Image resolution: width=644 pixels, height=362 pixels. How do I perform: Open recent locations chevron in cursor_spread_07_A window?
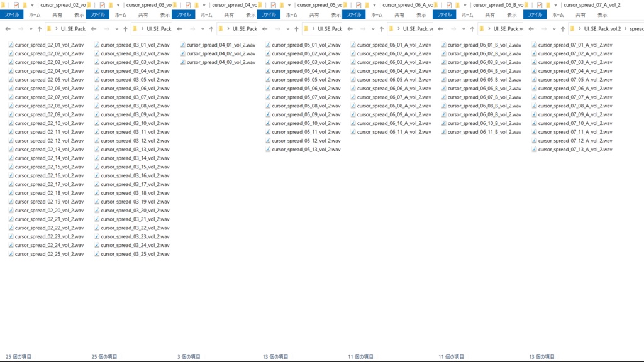click(554, 29)
